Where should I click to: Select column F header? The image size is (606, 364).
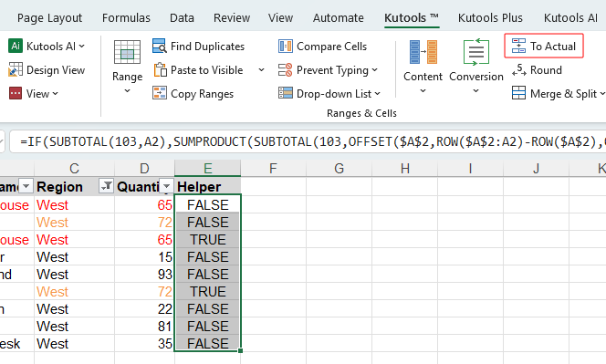(273, 169)
